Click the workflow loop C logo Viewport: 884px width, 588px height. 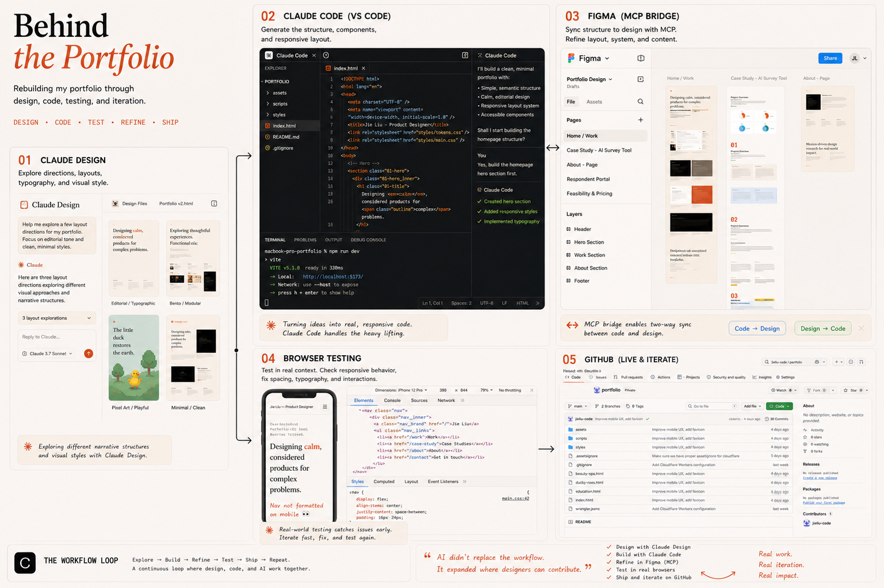pyautogui.click(x=25, y=563)
